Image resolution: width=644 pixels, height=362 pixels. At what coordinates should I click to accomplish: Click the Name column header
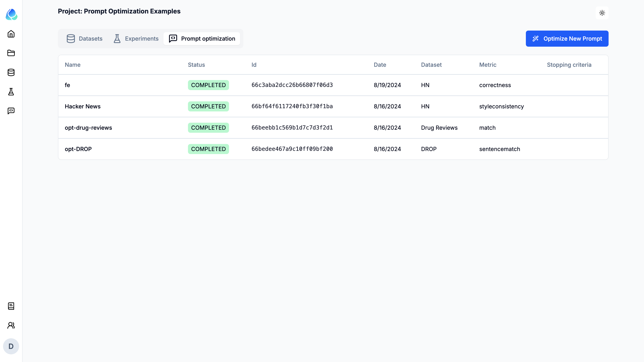[72, 65]
